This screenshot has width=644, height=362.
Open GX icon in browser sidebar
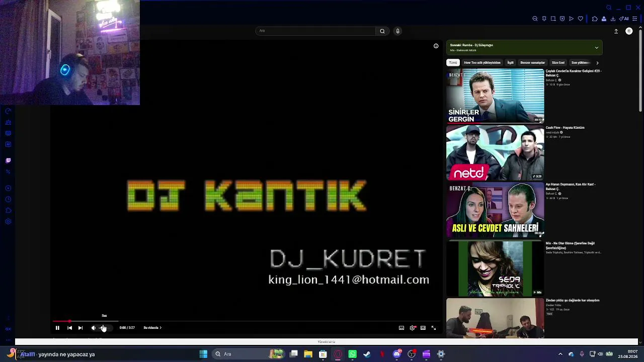(x=8, y=329)
